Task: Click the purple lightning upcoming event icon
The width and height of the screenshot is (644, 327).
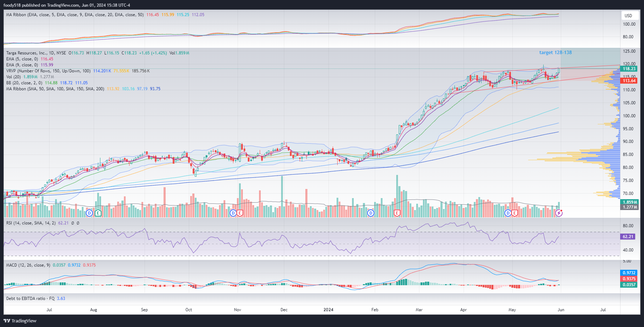Action: (x=559, y=213)
